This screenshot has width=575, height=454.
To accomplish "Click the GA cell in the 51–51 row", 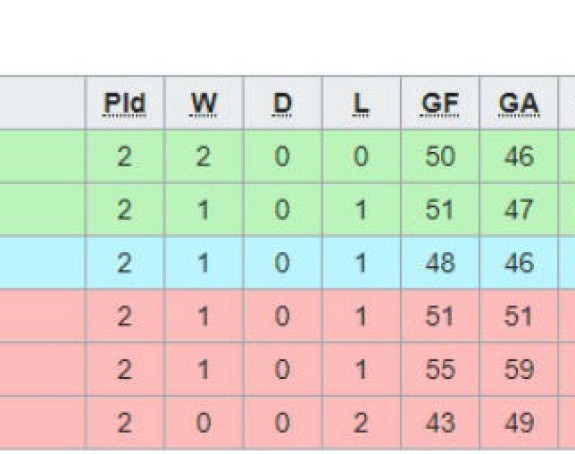I will click(x=519, y=316).
